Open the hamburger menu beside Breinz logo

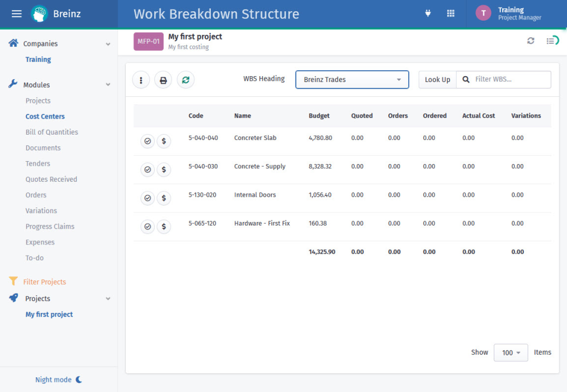(x=16, y=13)
